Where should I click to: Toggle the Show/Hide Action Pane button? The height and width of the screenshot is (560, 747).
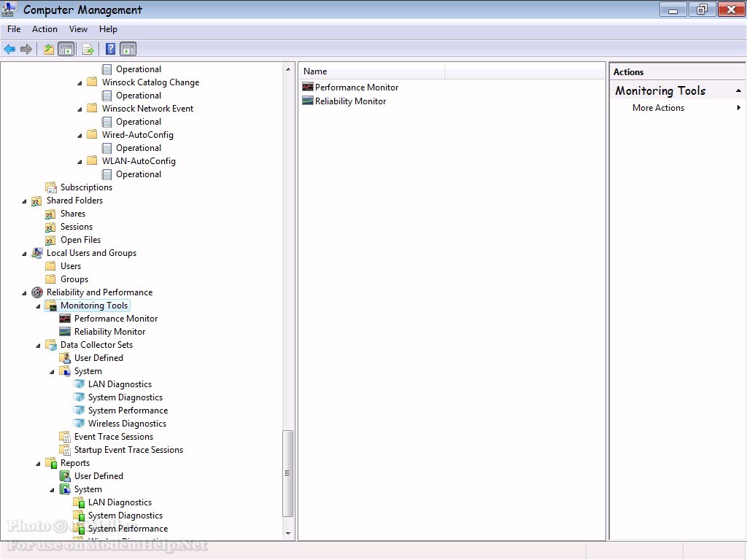pyautogui.click(x=128, y=49)
